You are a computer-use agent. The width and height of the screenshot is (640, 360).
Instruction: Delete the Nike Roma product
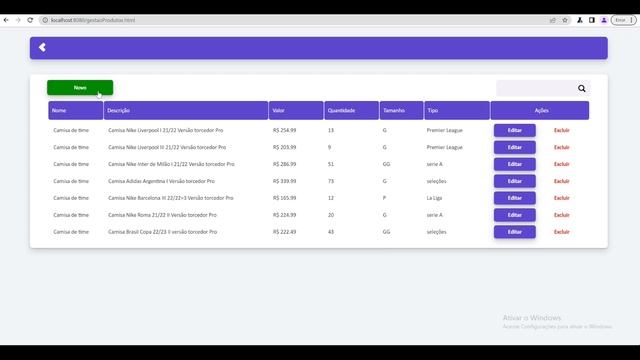click(x=562, y=215)
